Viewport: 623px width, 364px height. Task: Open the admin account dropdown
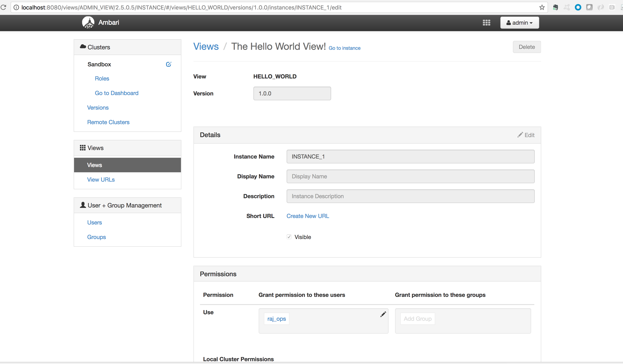519,22
